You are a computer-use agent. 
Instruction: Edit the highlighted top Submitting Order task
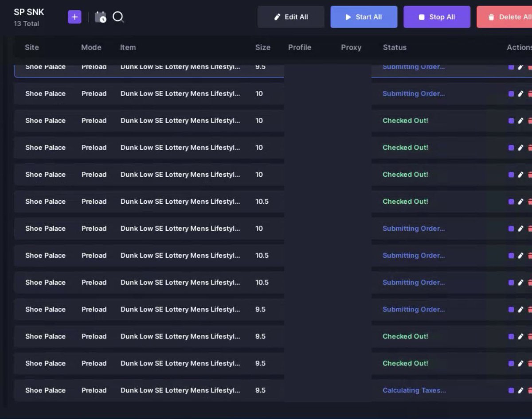(520, 67)
